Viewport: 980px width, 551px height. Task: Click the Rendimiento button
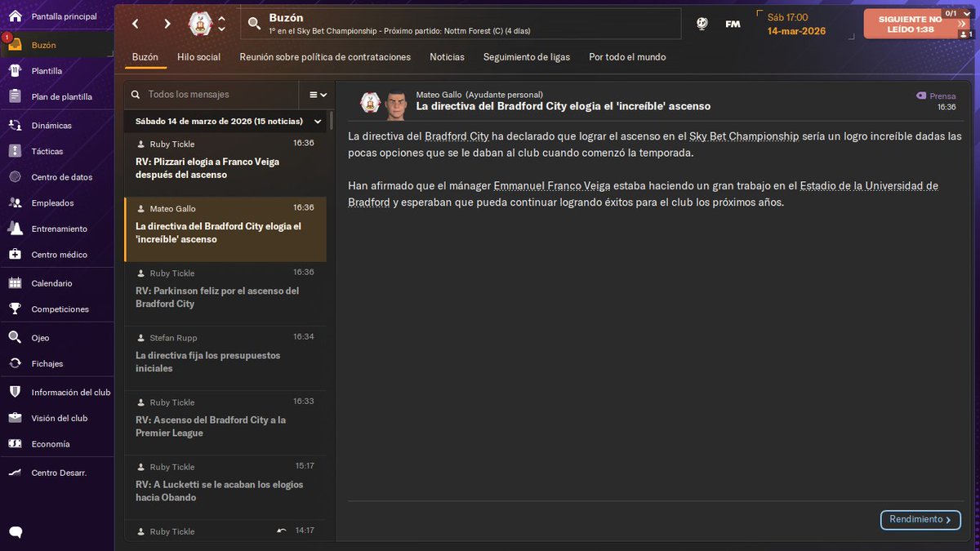pyautogui.click(x=920, y=519)
